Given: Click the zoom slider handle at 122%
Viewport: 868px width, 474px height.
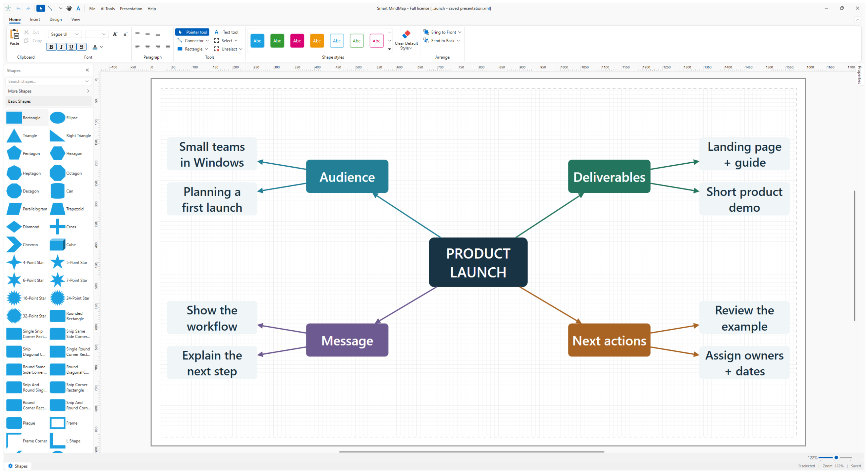Looking at the screenshot, I should click(x=836, y=458).
